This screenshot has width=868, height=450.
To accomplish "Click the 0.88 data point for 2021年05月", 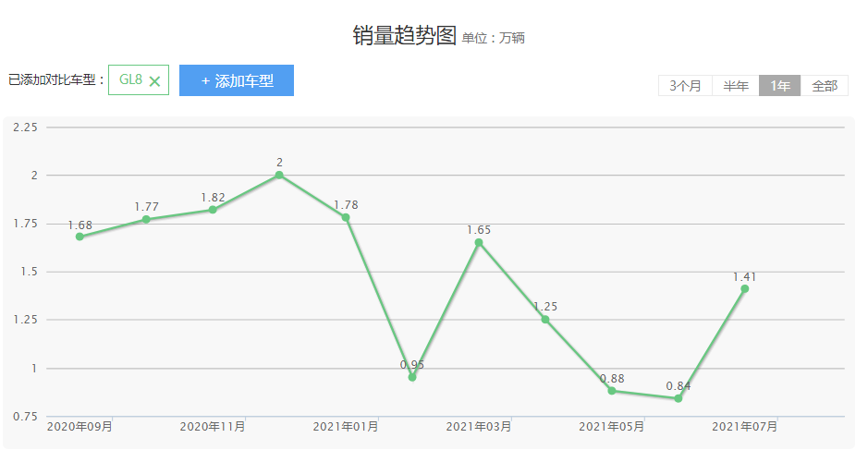I will tap(612, 391).
